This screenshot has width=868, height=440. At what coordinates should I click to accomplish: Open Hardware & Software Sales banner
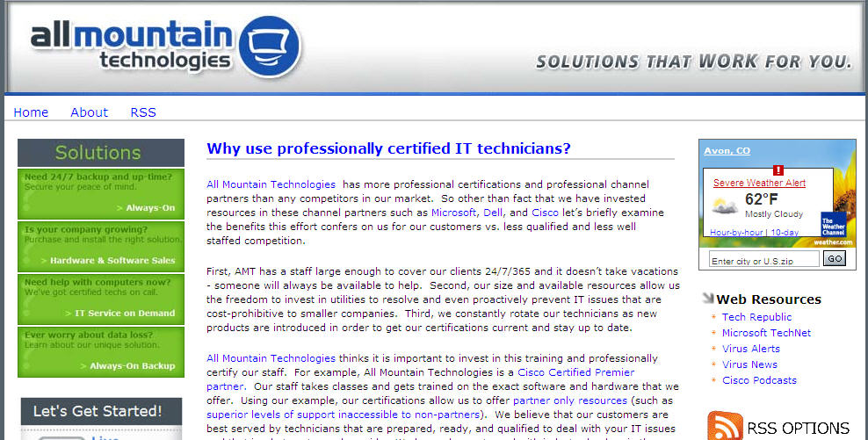coord(101,246)
